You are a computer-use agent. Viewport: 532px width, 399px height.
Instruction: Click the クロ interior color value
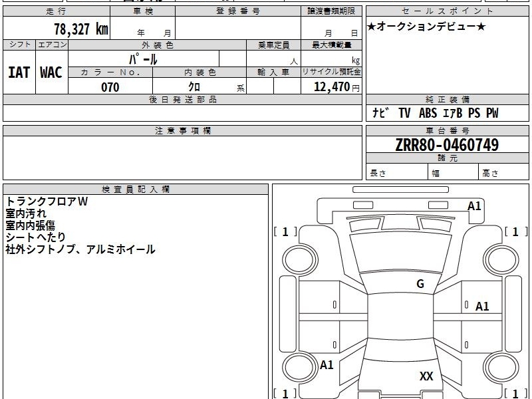click(x=194, y=87)
